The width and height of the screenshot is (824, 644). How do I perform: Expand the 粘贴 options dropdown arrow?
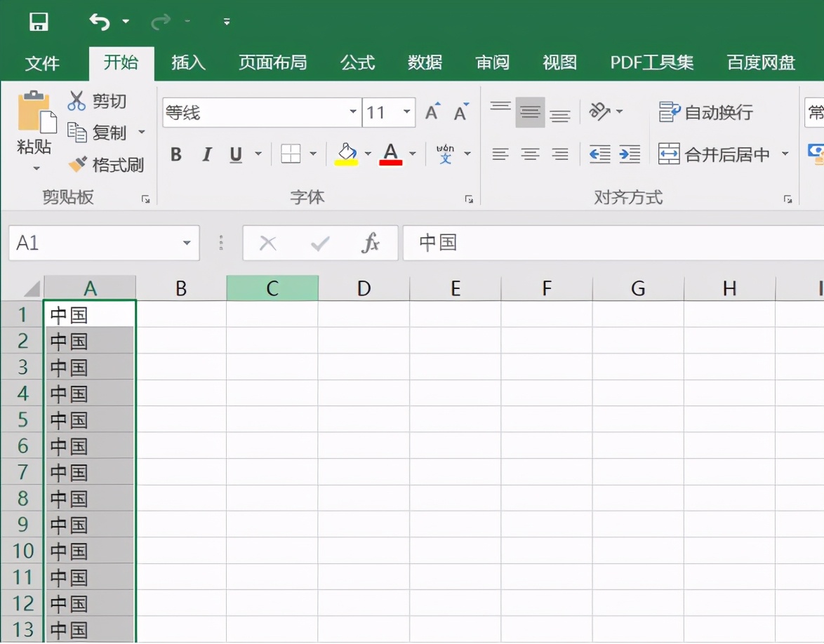pos(36,168)
